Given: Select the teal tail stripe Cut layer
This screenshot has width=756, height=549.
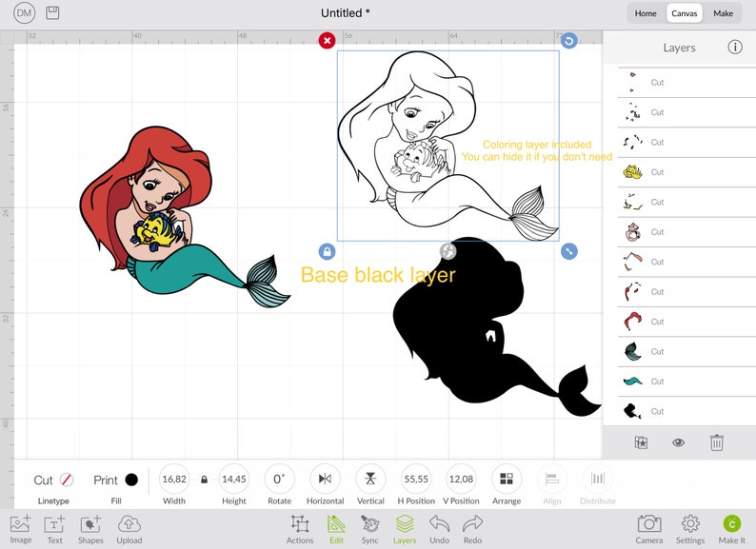Looking at the screenshot, I should (686, 382).
